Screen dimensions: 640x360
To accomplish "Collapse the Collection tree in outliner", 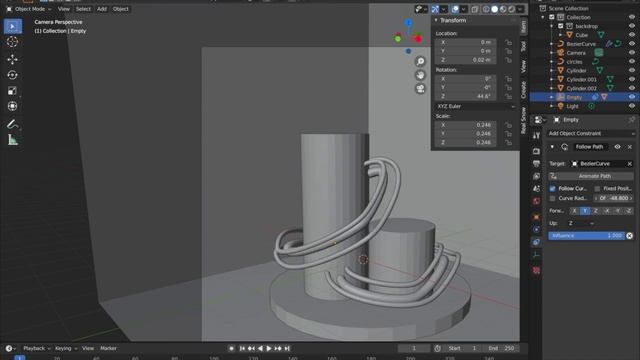I will click(x=543, y=18).
